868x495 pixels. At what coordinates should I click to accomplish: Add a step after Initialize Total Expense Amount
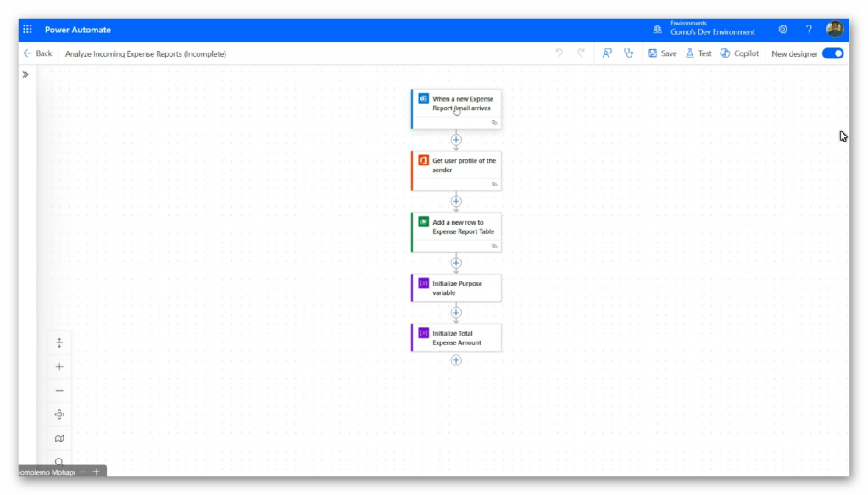click(456, 360)
